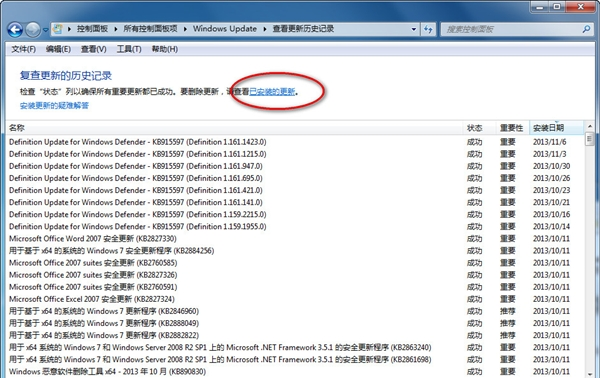This screenshot has height=378, width=601.
Task: Open the 文件(F) menu
Action: 23,49
